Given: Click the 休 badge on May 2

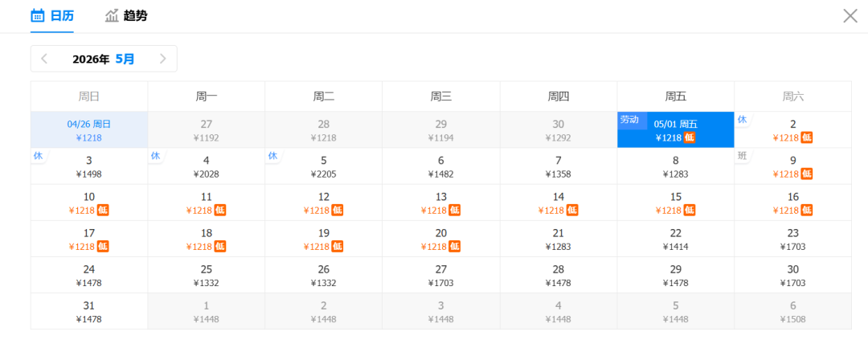Looking at the screenshot, I should click(x=742, y=120).
